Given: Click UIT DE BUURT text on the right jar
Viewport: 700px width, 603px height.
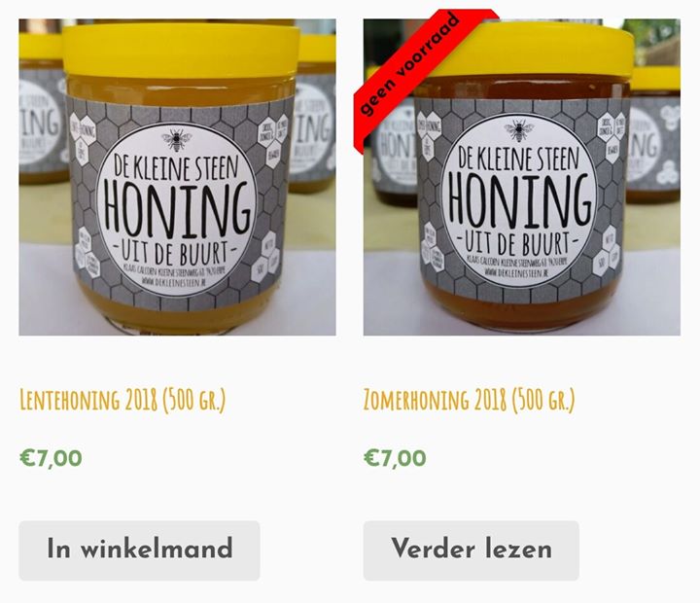Looking at the screenshot, I should click(x=517, y=242).
